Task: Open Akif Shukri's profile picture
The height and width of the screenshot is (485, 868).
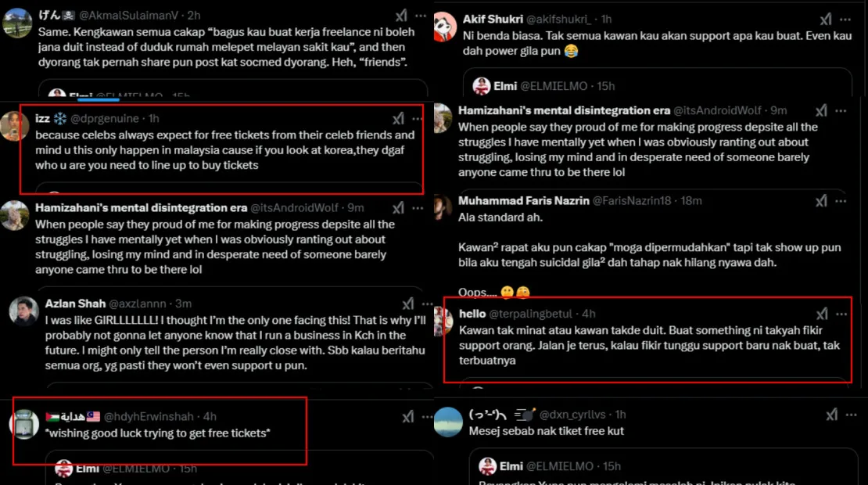Action: [445, 25]
